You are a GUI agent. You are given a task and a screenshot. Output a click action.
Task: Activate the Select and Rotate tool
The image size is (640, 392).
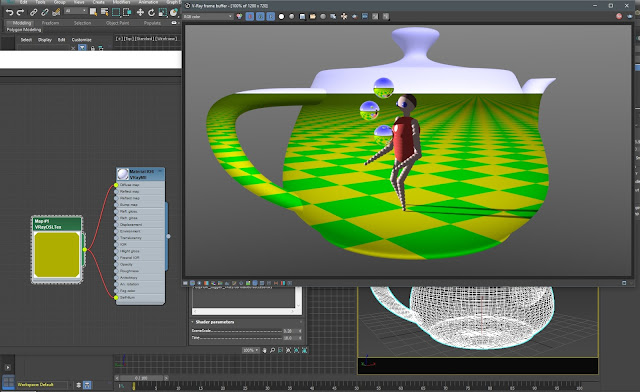click(x=151, y=12)
